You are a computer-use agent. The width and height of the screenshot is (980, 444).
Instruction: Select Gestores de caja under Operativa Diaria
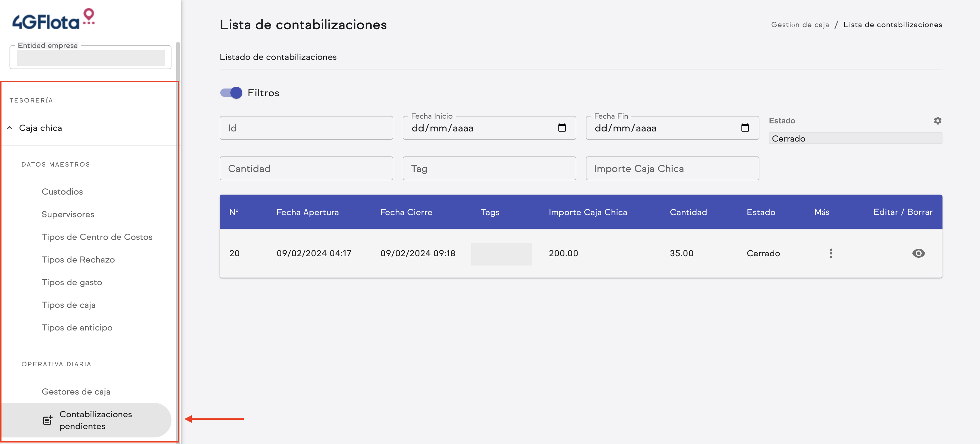pyautogui.click(x=76, y=391)
